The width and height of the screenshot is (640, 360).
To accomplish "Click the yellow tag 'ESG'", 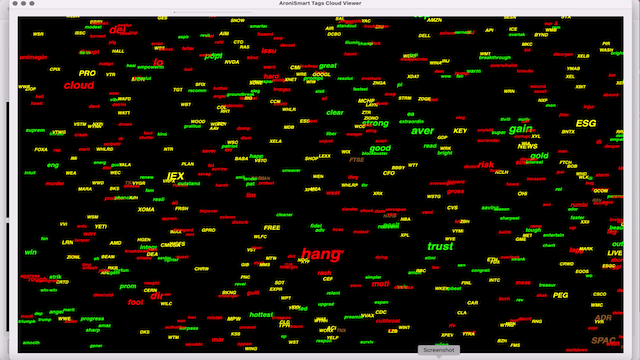I will tap(586, 123).
